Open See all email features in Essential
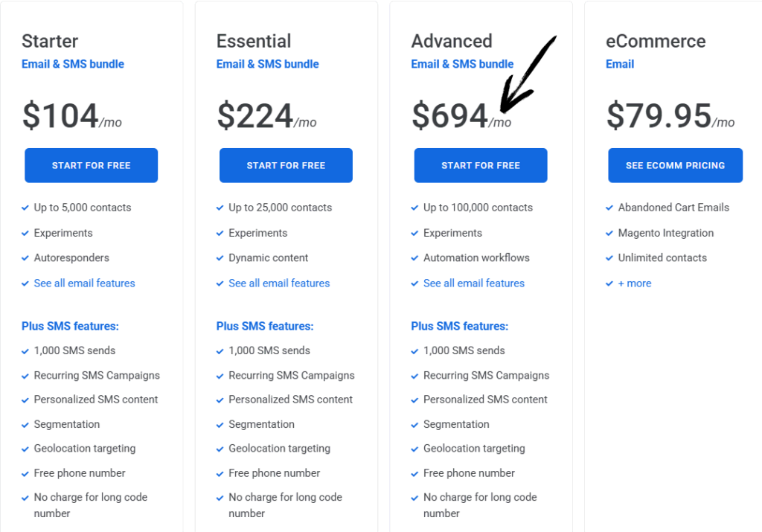 279,283
